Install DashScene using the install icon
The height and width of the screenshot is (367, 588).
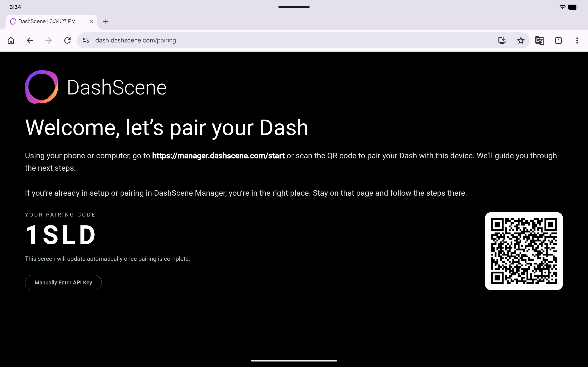click(x=502, y=40)
